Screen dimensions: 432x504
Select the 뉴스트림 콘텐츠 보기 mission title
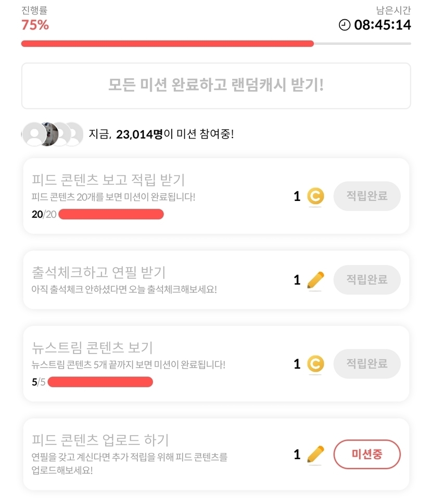pos(92,347)
